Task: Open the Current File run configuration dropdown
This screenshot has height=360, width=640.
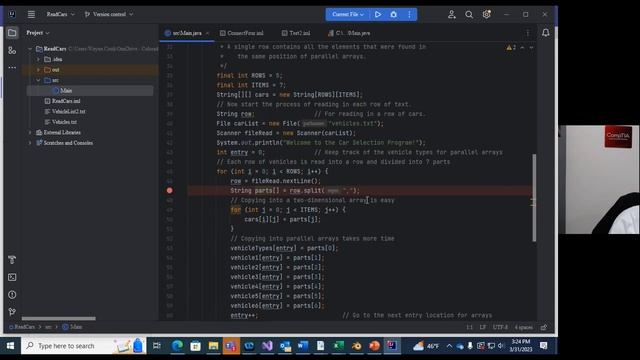Action: (348, 14)
